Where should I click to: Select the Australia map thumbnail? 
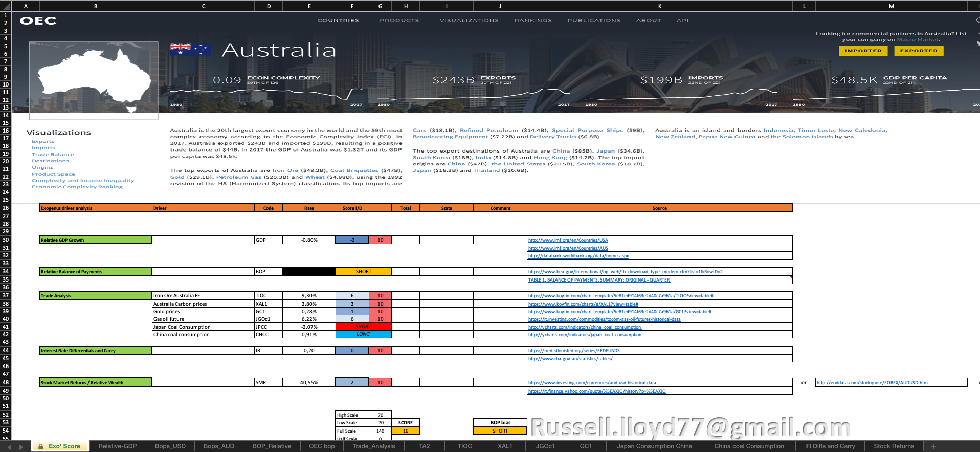[x=94, y=80]
